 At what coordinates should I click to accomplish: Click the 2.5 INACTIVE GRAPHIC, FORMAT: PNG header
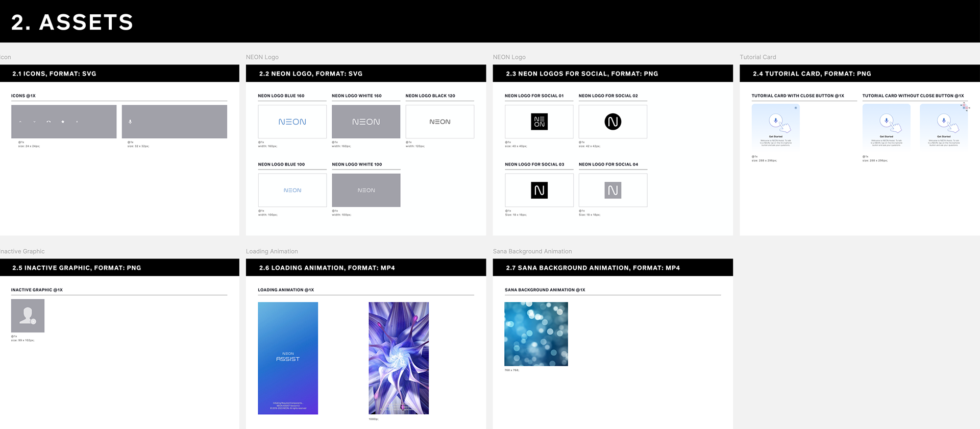click(77, 268)
